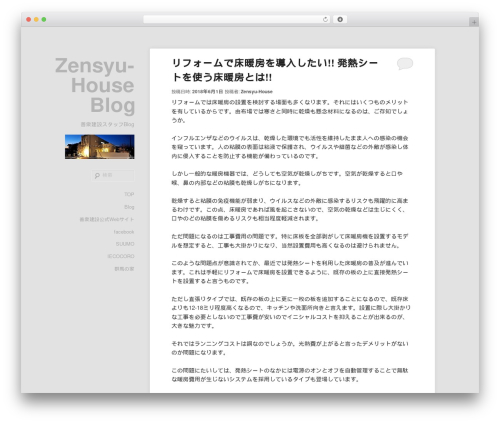Open the comments speech bubble icon
This screenshot has height=423, width=500.
(x=405, y=63)
